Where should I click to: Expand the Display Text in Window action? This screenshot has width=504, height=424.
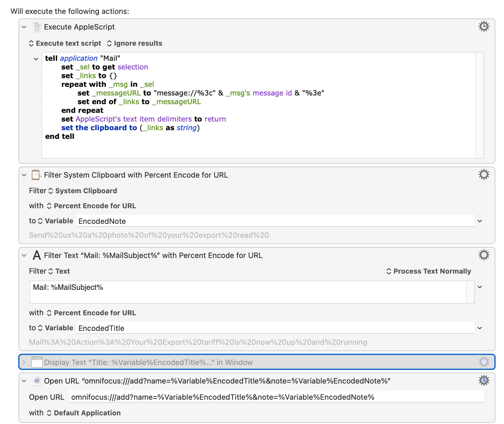[24, 362]
